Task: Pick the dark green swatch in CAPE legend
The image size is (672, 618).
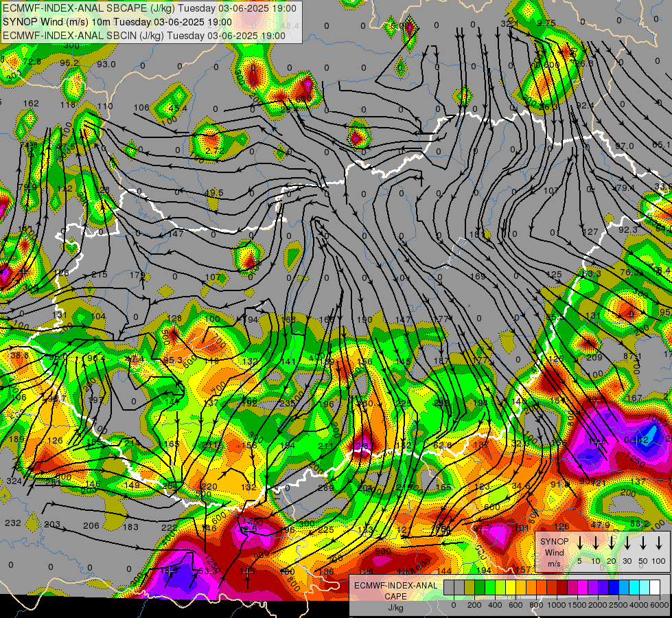Action: tap(480, 588)
